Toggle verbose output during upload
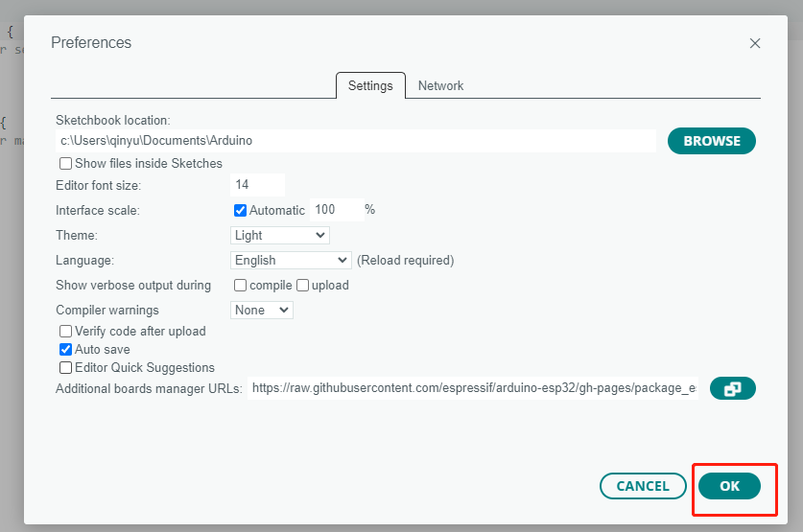803x532 pixels. pyautogui.click(x=303, y=285)
